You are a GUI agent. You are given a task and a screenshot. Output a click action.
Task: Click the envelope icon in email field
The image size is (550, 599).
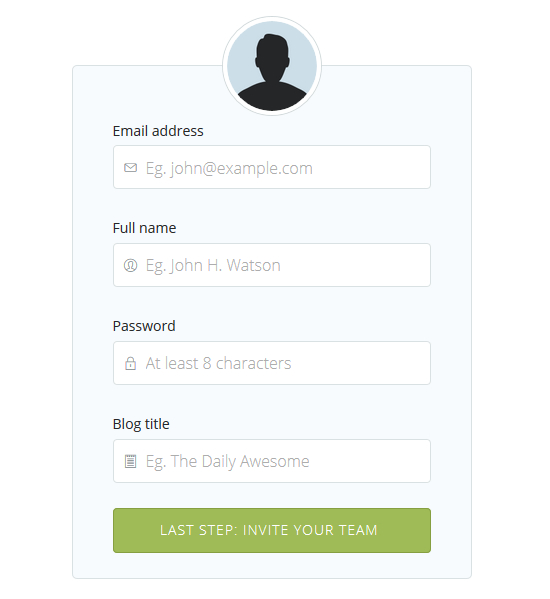pos(130,168)
